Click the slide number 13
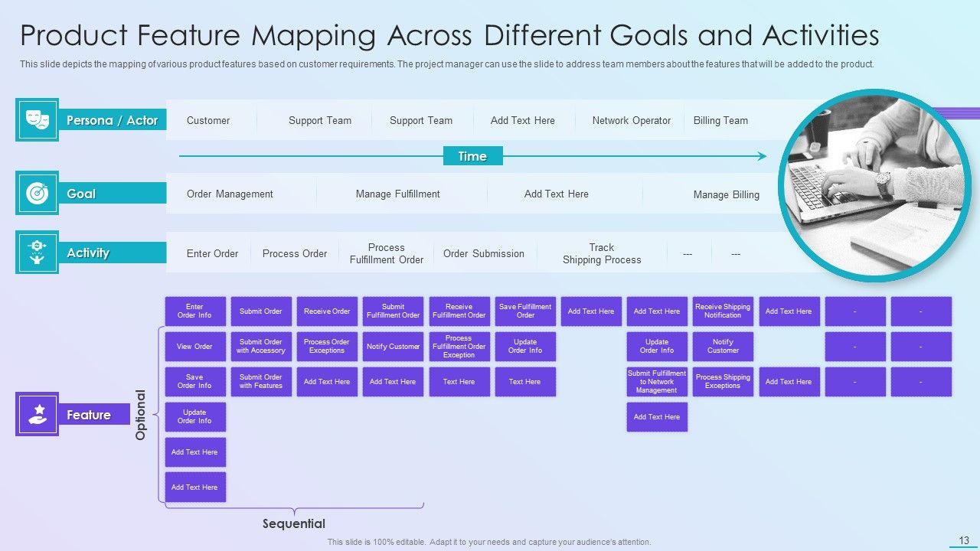 tap(964, 540)
